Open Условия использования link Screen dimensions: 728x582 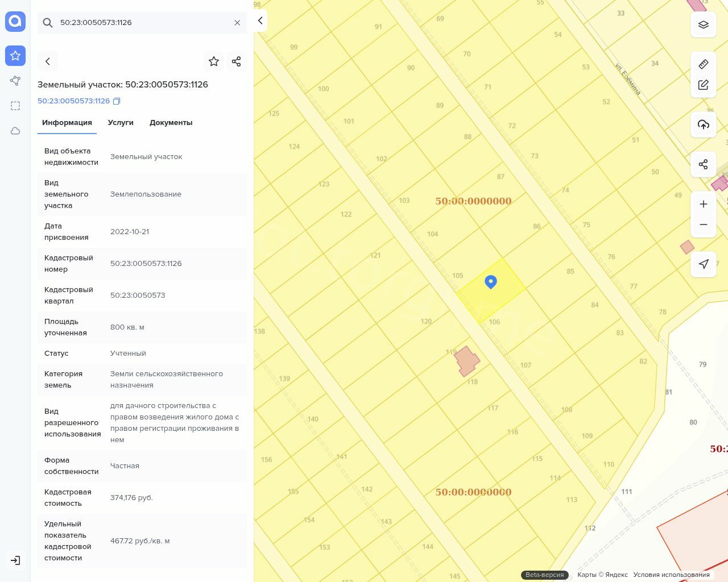[671, 575]
